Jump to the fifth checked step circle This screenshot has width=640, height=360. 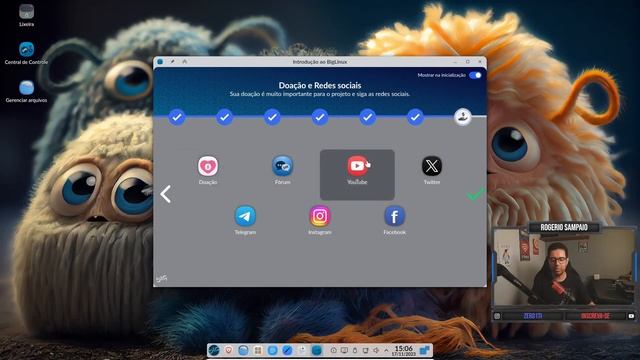click(x=368, y=117)
